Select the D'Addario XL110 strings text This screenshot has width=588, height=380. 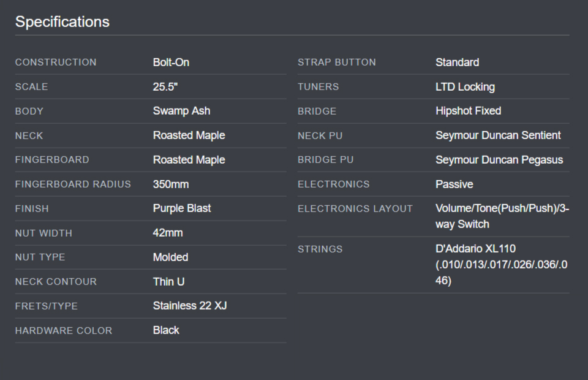pos(475,249)
